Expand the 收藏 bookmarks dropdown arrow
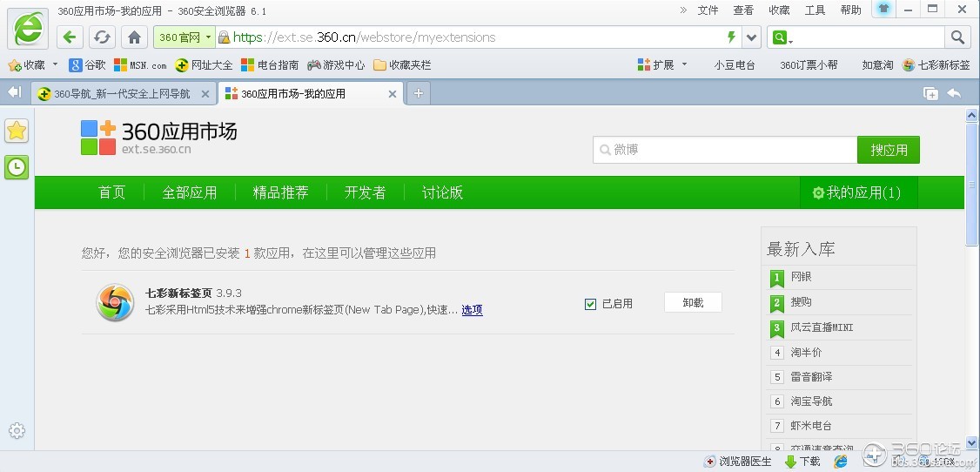The width and height of the screenshot is (980, 472). coord(55,64)
